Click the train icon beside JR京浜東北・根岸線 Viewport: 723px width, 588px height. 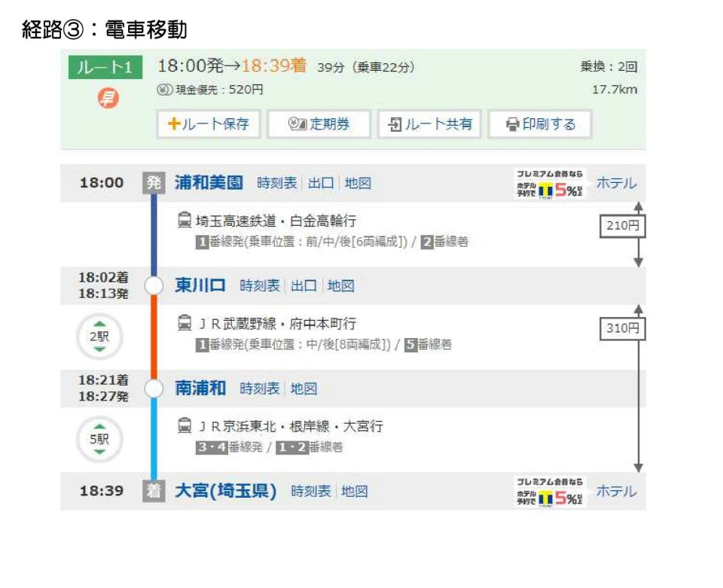pyautogui.click(x=184, y=426)
